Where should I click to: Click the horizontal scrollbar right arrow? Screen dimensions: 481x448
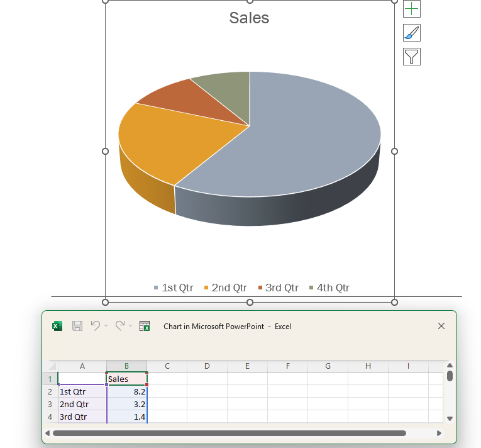[439, 434]
